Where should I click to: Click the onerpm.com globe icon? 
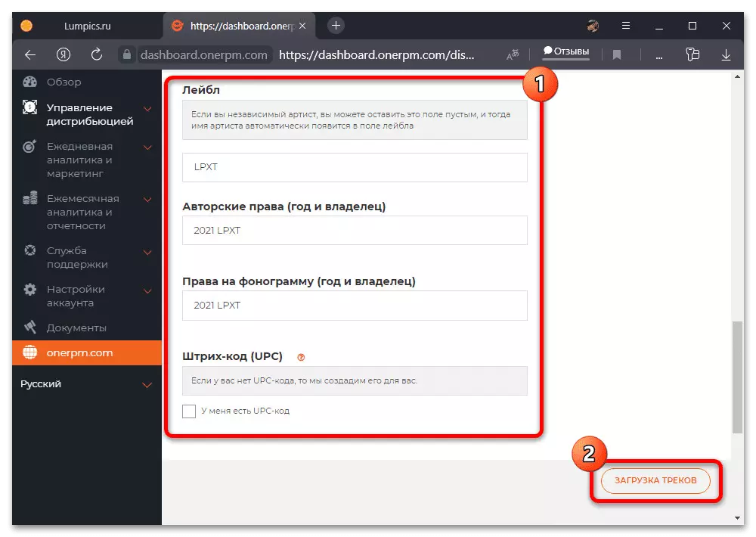point(30,352)
